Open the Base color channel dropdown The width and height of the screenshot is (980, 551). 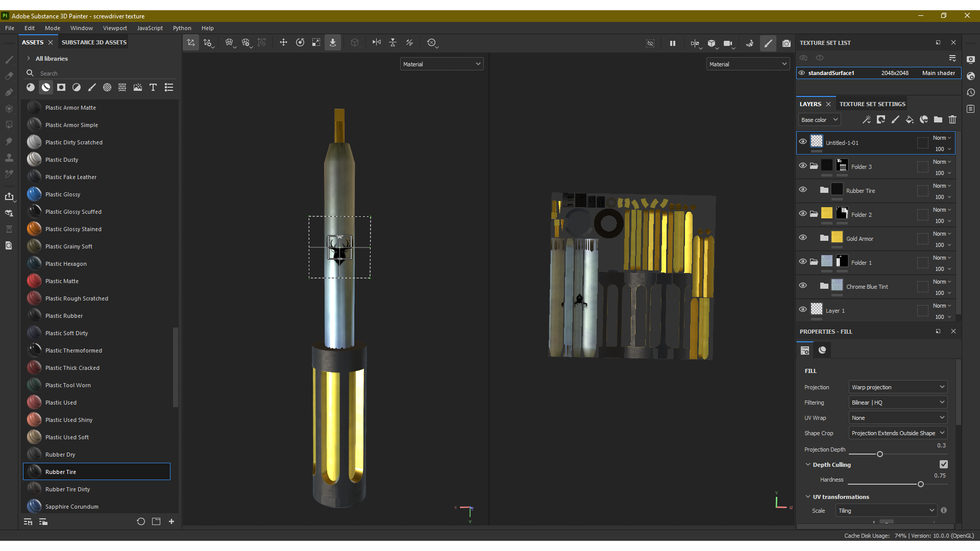tap(819, 120)
